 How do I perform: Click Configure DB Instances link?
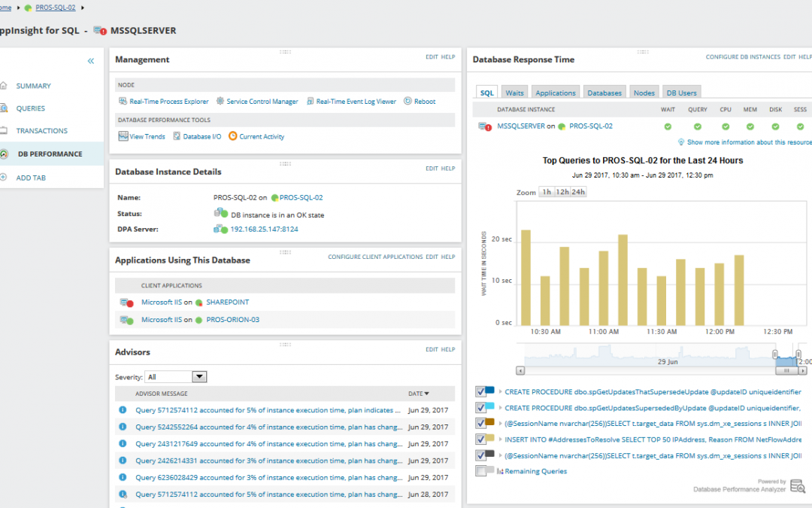click(743, 57)
